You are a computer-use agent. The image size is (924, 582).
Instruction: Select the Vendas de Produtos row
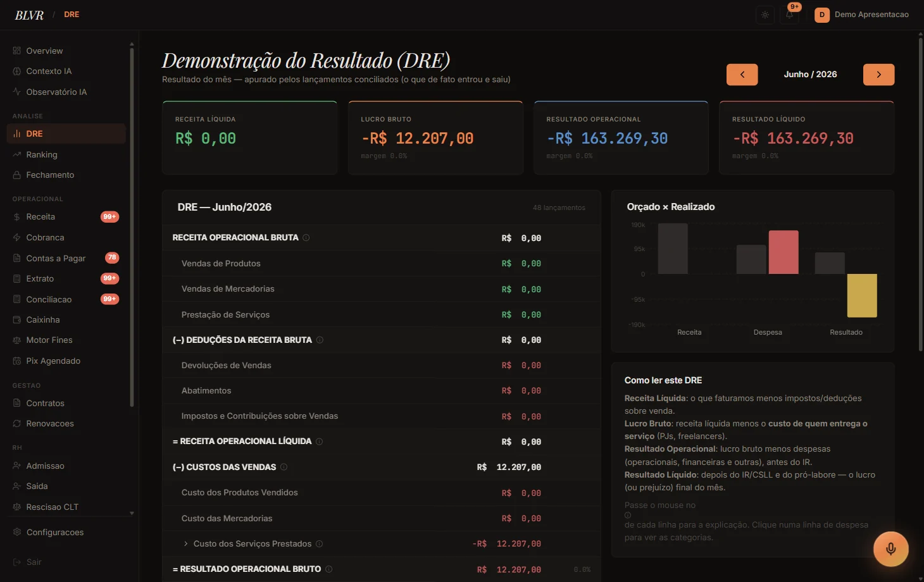[381, 263]
